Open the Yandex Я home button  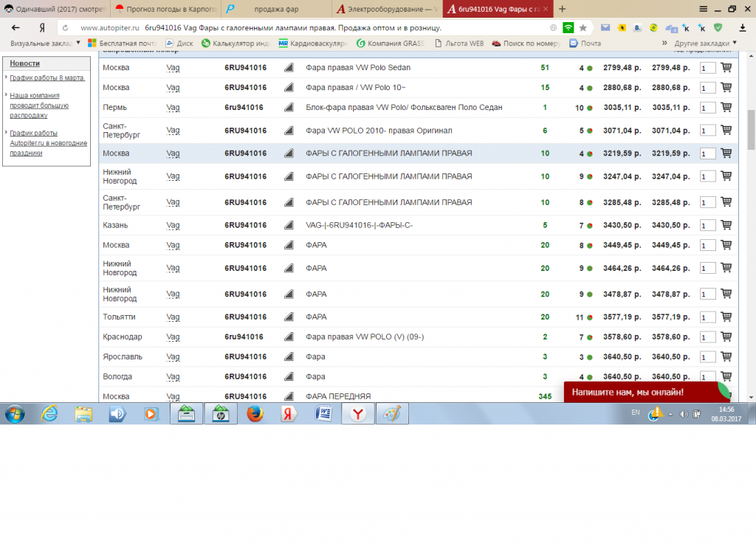42,28
